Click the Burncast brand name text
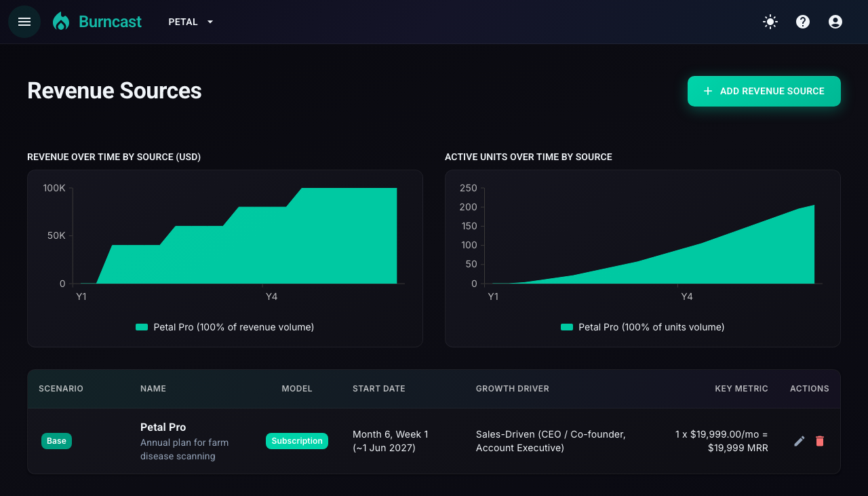 click(110, 22)
